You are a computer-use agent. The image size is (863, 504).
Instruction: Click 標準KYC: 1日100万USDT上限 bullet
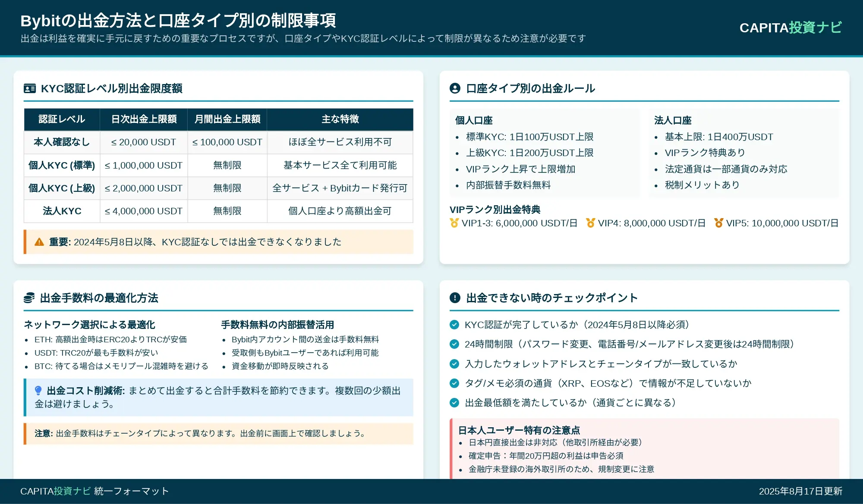coord(530,137)
